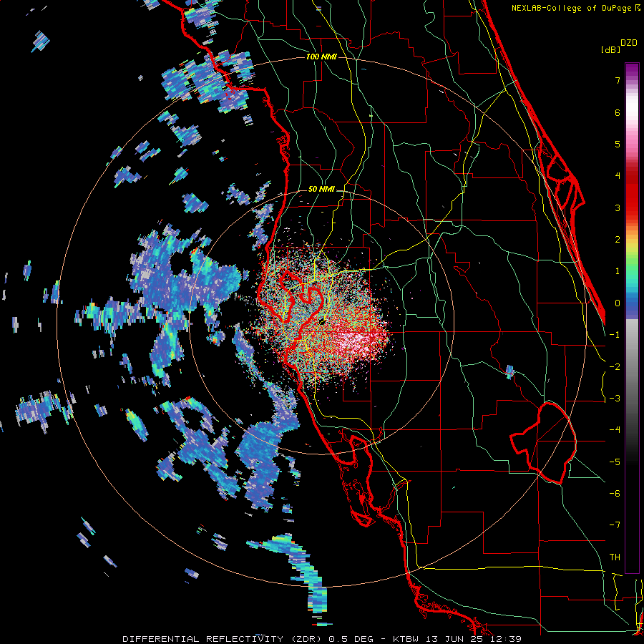Click the TH threshold label on legend
Screen dimensions: 644x644
point(615,557)
